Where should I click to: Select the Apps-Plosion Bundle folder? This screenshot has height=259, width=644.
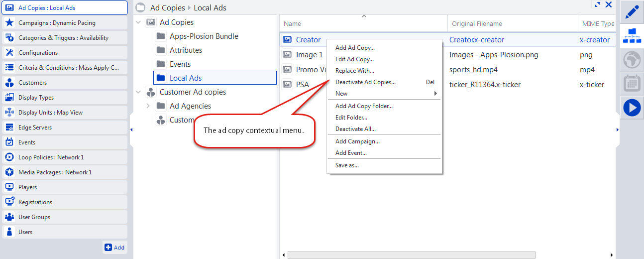coord(204,36)
